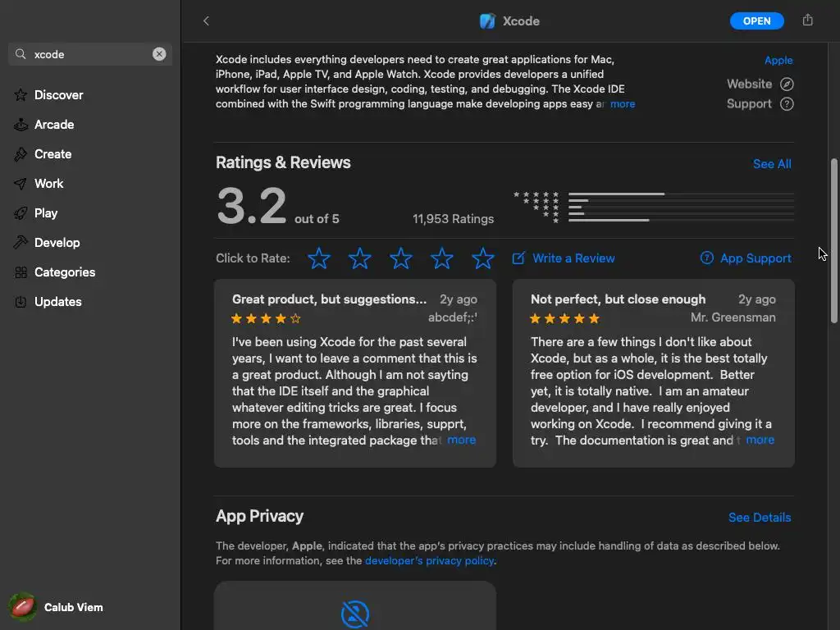Open the Apple developer link

tap(778, 60)
